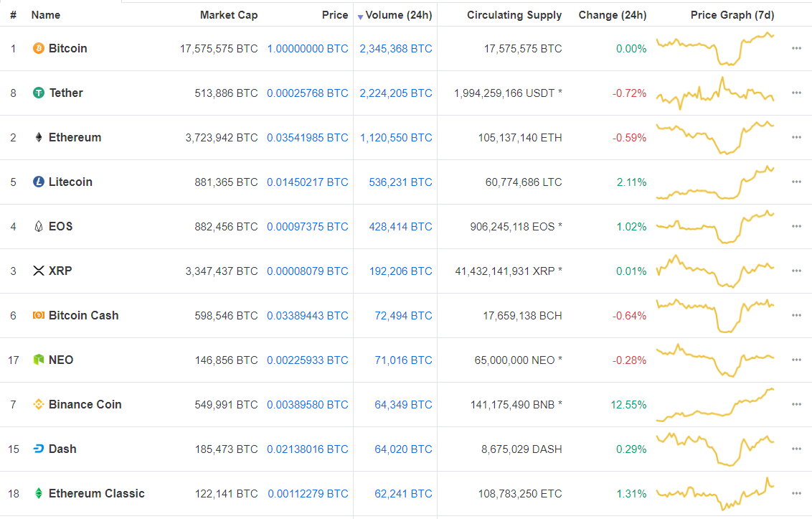This screenshot has height=519, width=812.
Task: Sort by the Name column header
Action: pyautogui.click(x=46, y=15)
